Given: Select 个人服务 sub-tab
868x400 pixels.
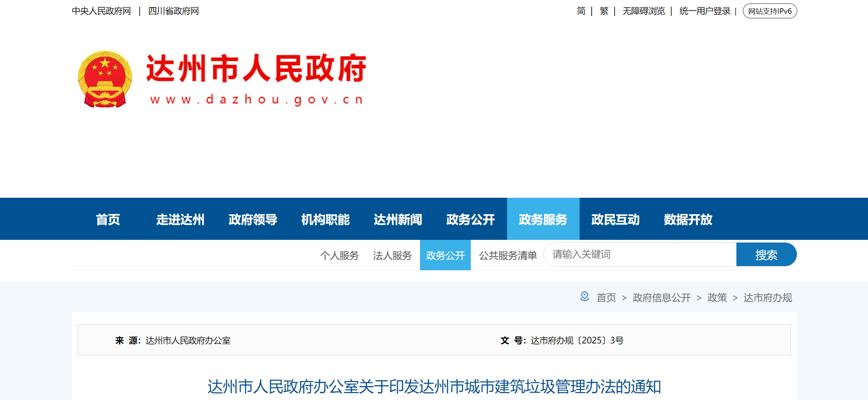Looking at the screenshot, I should pos(339,255).
